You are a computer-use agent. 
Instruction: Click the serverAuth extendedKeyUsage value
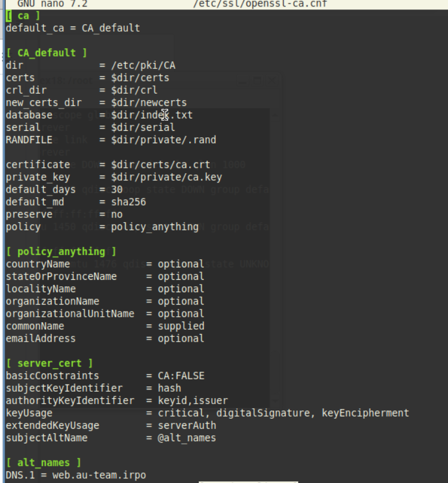[186, 425]
